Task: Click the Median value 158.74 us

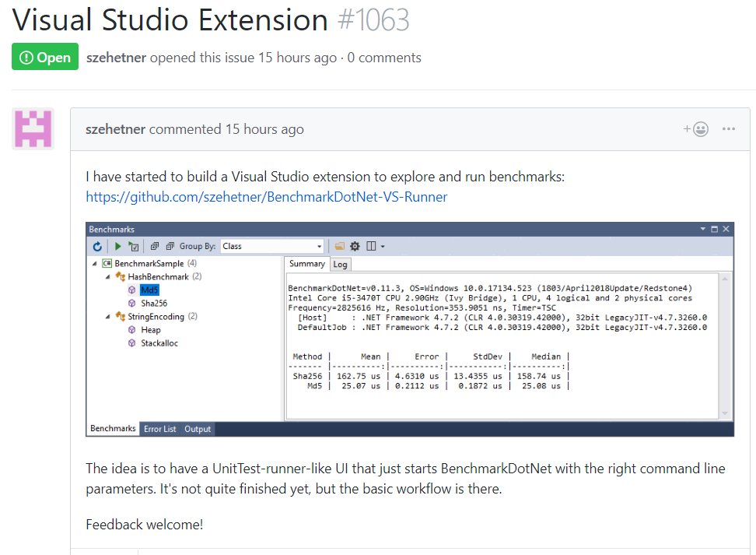Action: [538, 376]
